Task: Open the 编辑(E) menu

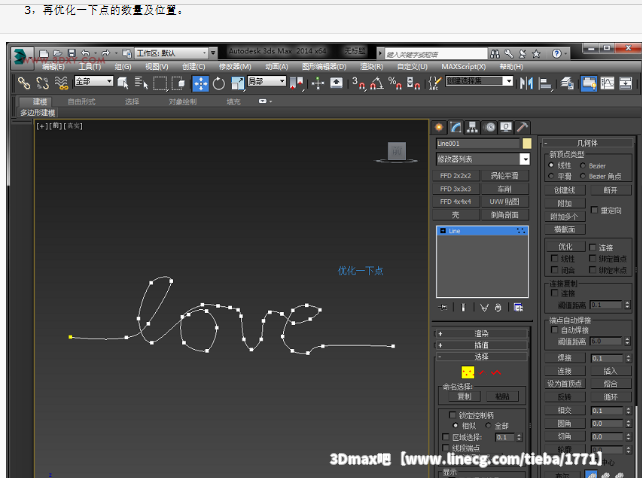Action: [53, 66]
